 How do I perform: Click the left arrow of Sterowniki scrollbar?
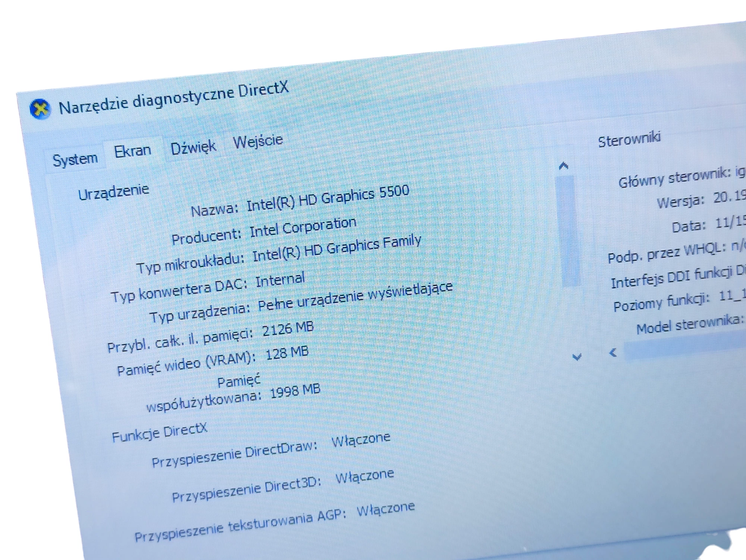pos(612,353)
